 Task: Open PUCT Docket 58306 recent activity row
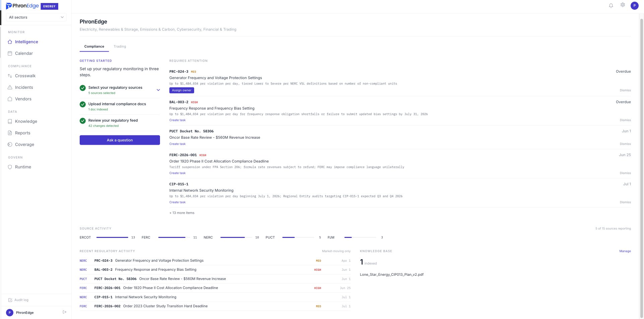(215, 279)
